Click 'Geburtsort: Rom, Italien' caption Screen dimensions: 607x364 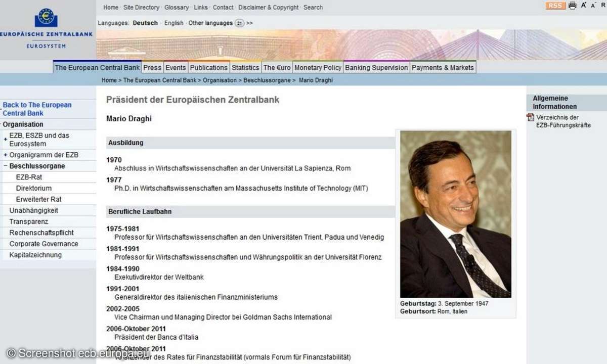[433, 311]
